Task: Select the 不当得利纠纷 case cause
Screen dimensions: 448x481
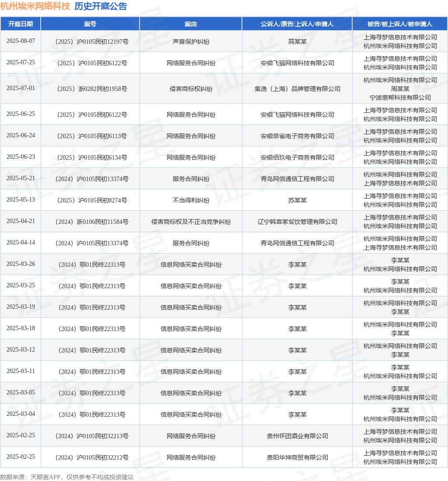Action: pos(191,200)
